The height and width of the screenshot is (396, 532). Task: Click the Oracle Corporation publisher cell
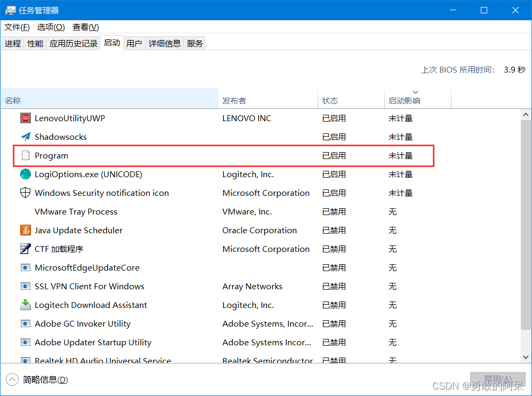coord(260,230)
